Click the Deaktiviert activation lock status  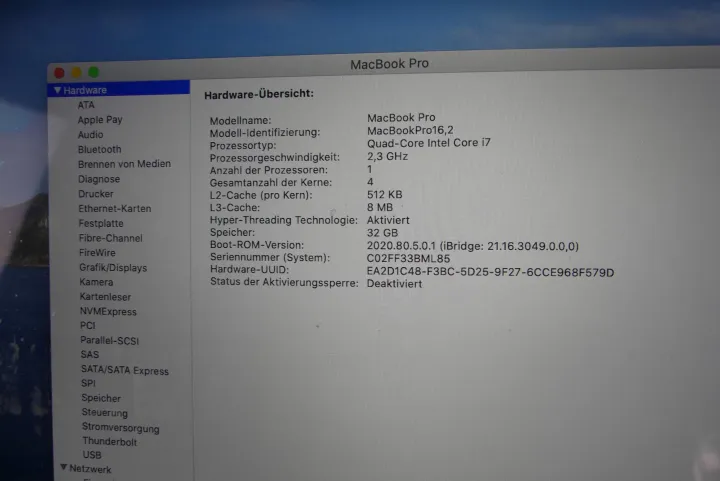394,284
